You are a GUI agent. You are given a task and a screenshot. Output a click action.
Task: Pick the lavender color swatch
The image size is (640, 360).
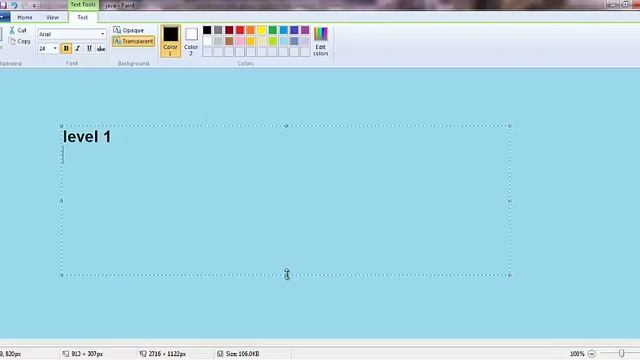(305, 41)
